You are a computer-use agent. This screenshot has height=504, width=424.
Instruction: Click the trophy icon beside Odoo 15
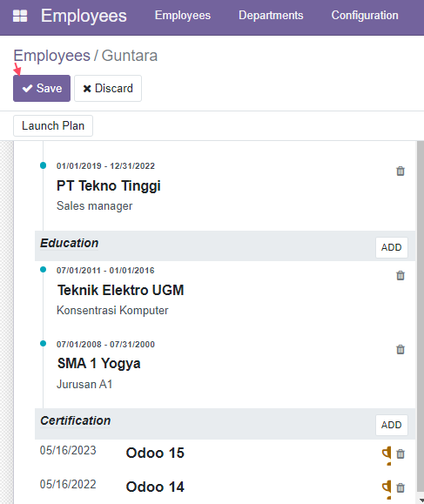(387, 455)
